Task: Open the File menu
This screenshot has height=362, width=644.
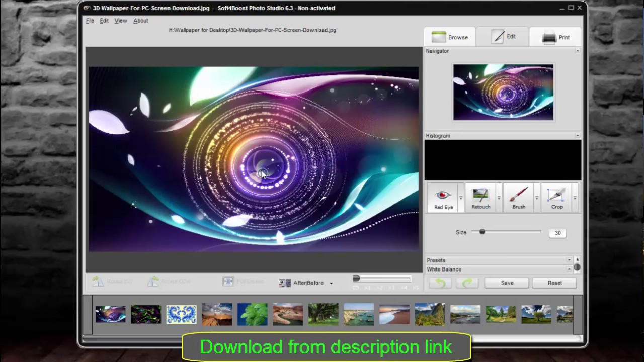Action: (x=90, y=21)
